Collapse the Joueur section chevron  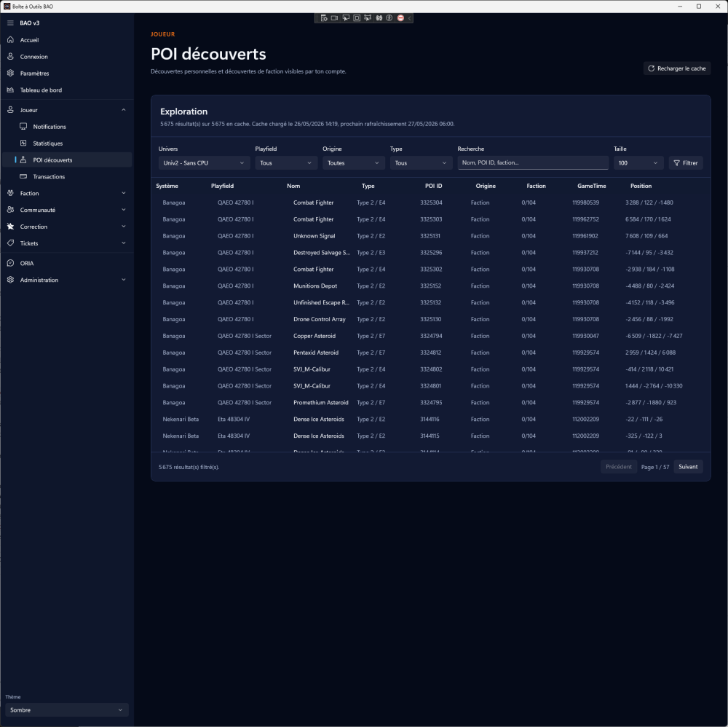[x=124, y=110]
